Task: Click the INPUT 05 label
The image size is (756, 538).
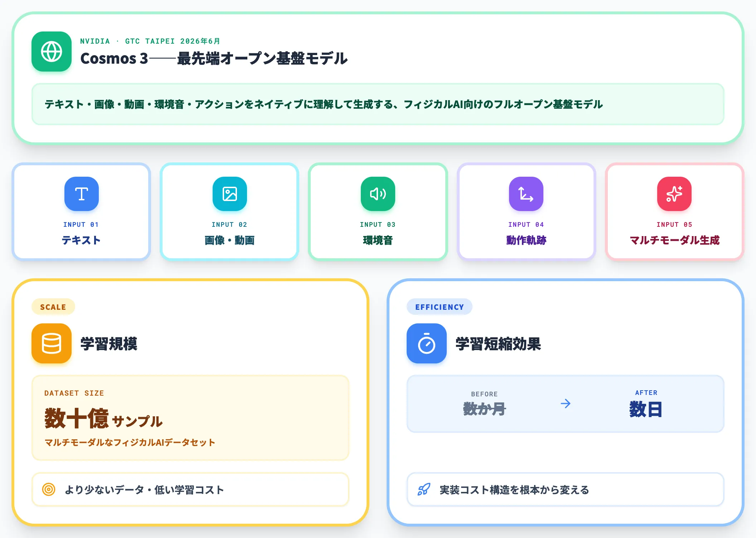Action: click(x=674, y=225)
